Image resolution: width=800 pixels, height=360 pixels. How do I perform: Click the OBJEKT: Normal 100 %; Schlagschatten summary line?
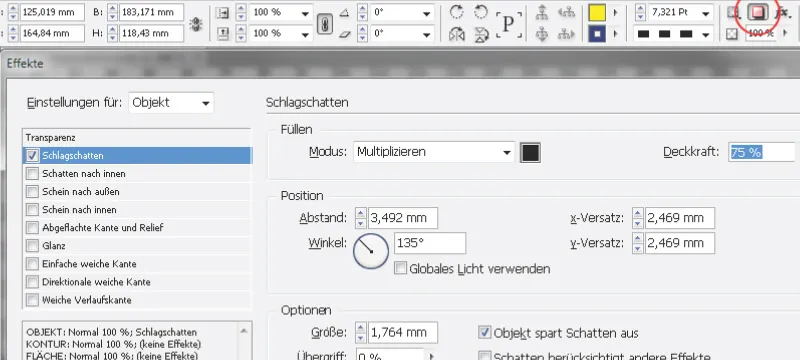point(111,332)
